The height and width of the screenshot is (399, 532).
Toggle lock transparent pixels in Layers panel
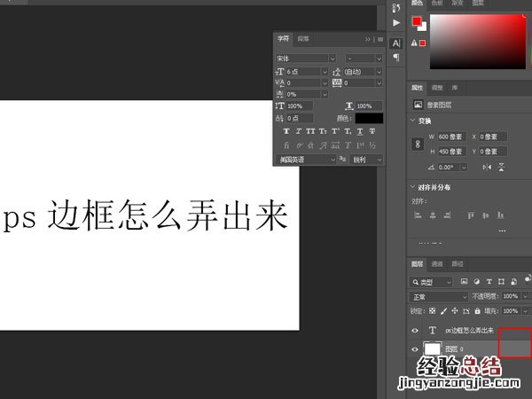[x=433, y=311]
